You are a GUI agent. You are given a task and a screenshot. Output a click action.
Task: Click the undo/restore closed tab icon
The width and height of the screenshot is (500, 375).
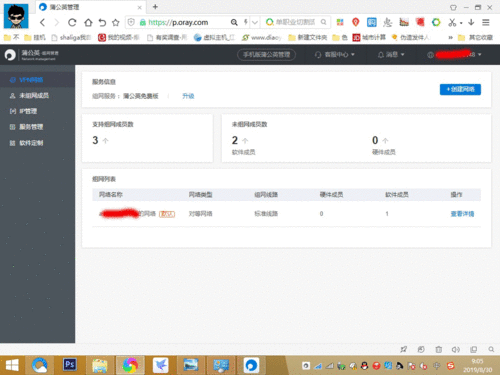click(102, 22)
